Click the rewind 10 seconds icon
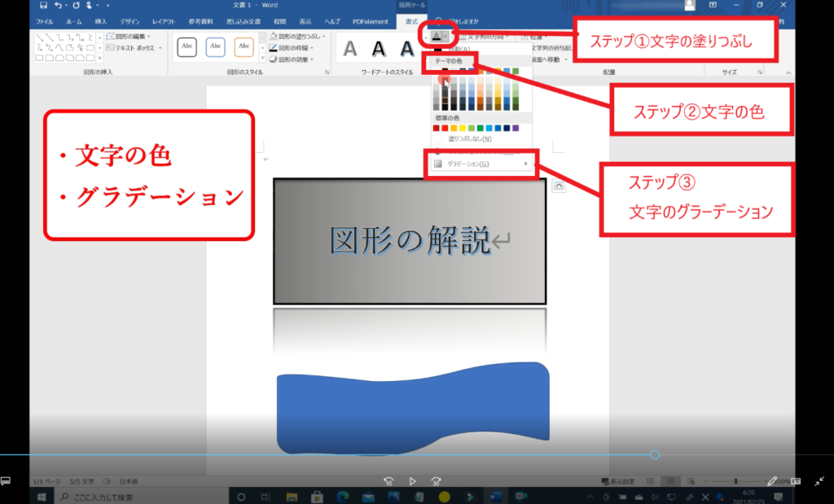 click(388, 481)
